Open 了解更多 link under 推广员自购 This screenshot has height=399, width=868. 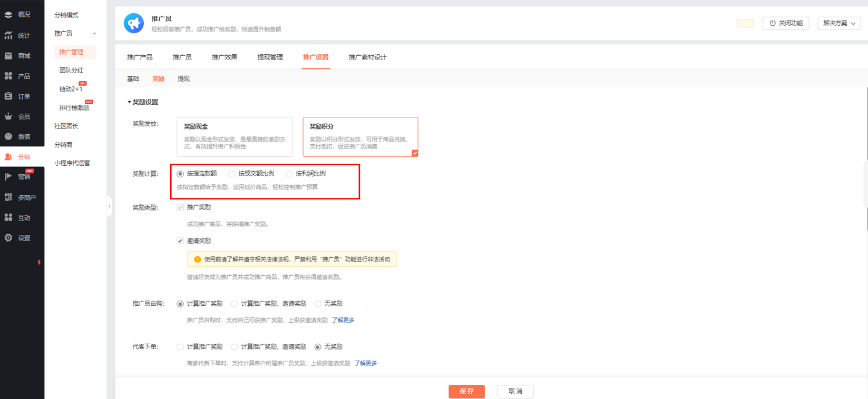pyautogui.click(x=343, y=320)
